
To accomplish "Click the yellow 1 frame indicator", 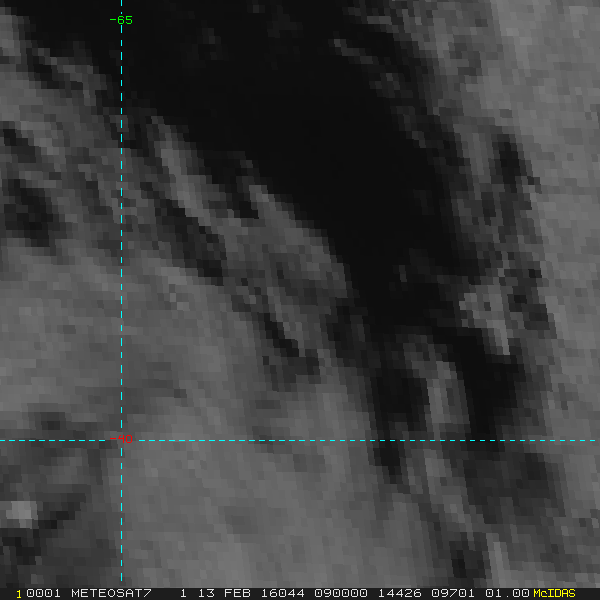I will click(19, 594).
